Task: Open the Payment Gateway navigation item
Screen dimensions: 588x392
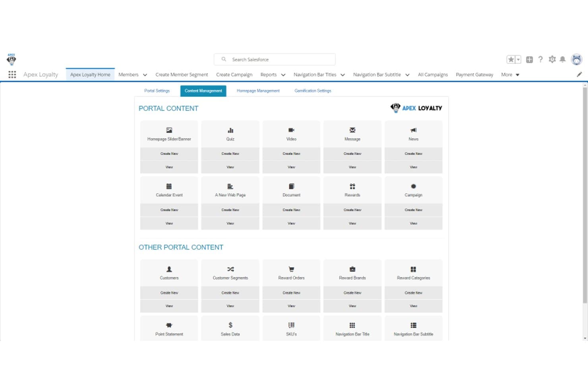Action: [x=474, y=75]
